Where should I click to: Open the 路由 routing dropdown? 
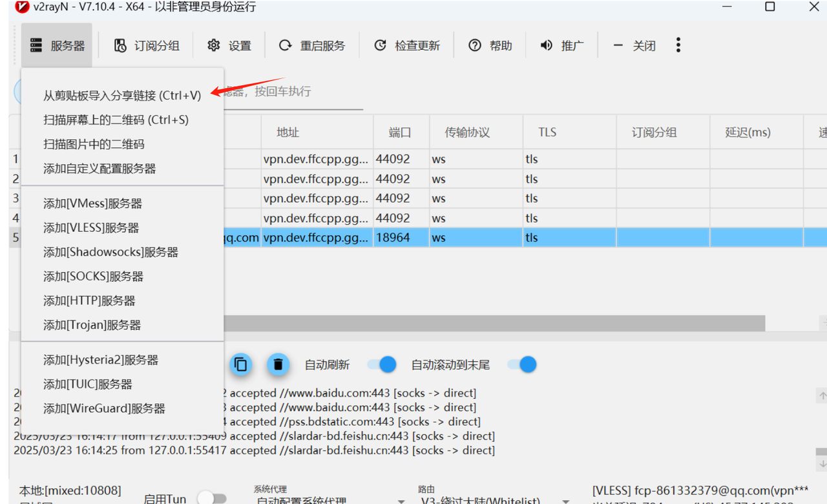(495, 500)
